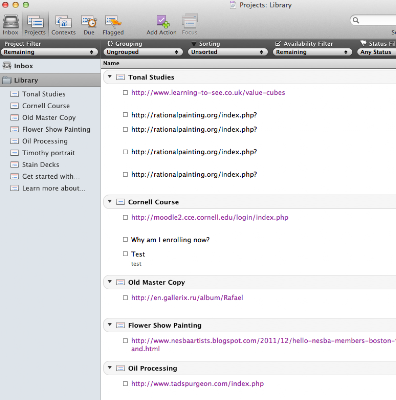Select Inbox in the sidebar

coord(50,66)
